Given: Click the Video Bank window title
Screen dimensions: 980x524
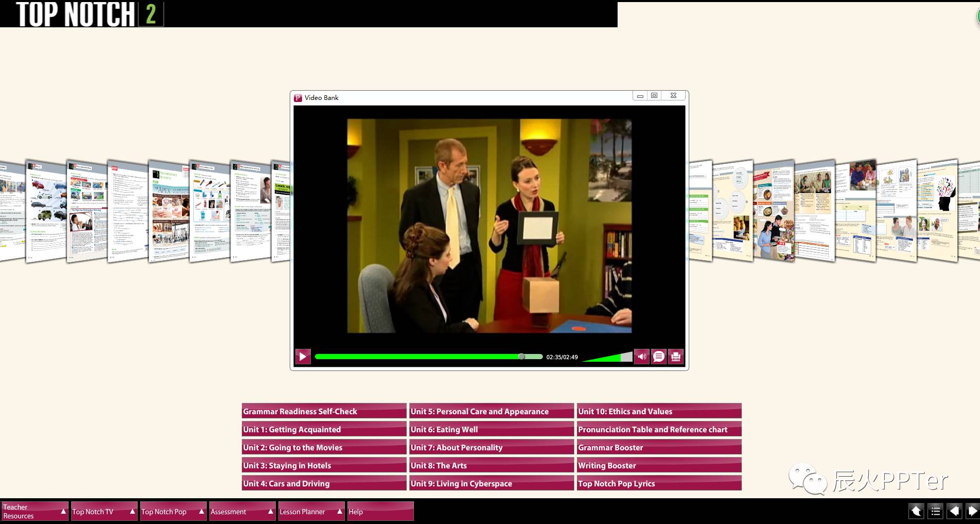Looking at the screenshot, I should pyautogui.click(x=322, y=98).
